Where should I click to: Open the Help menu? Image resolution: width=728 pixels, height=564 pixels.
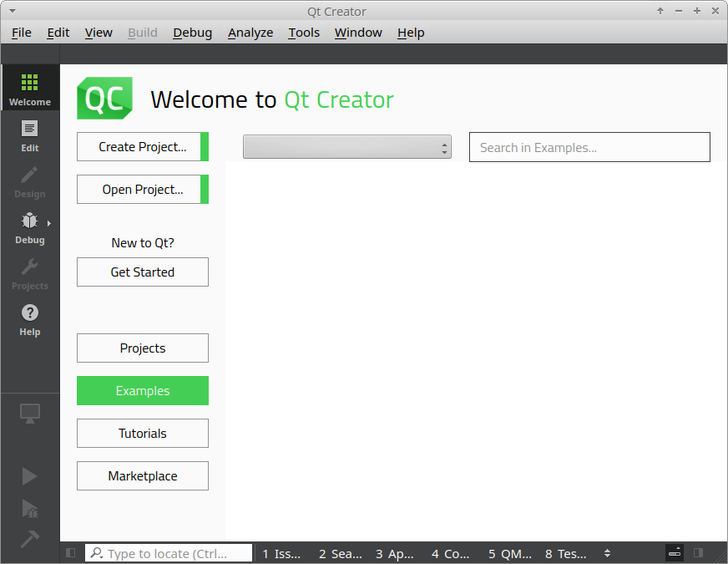(411, 33)
